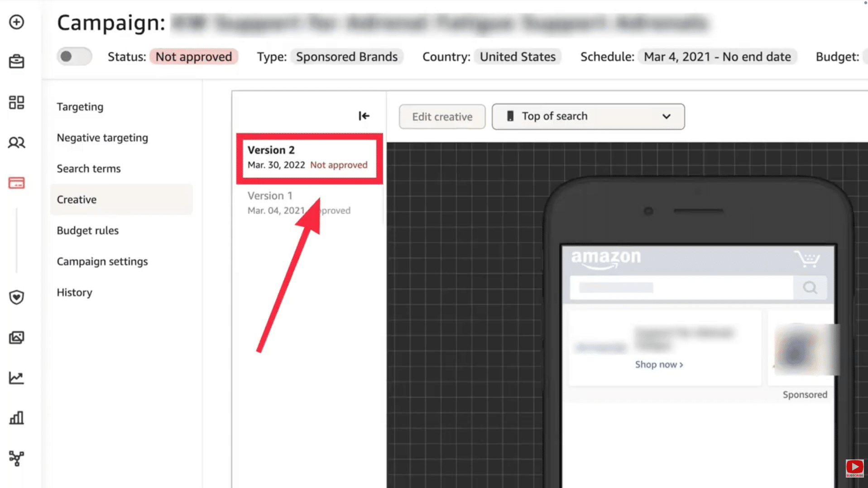
Task: Open Budget rules section
Action: click(88, 231)
